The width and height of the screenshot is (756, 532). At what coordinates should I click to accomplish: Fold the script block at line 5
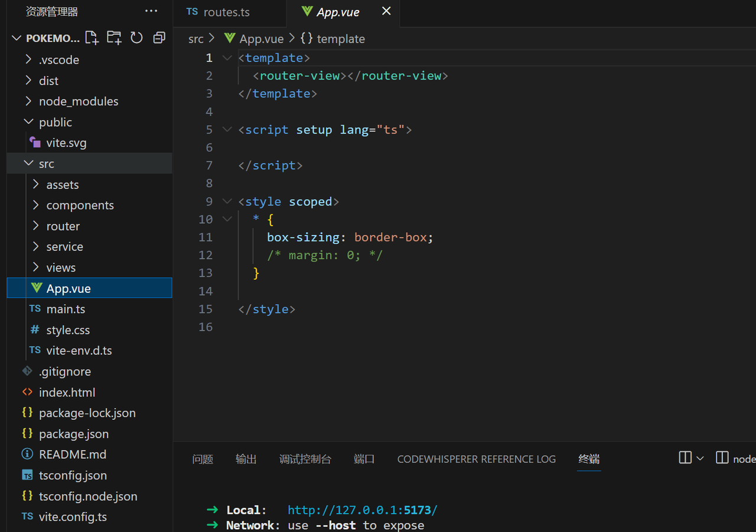coord(227,129)
